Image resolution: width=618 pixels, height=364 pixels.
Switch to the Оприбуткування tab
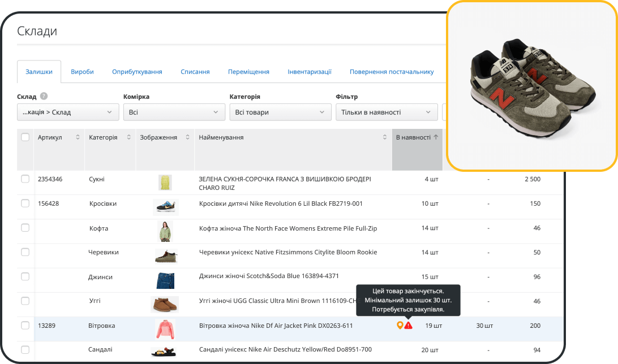137,72
